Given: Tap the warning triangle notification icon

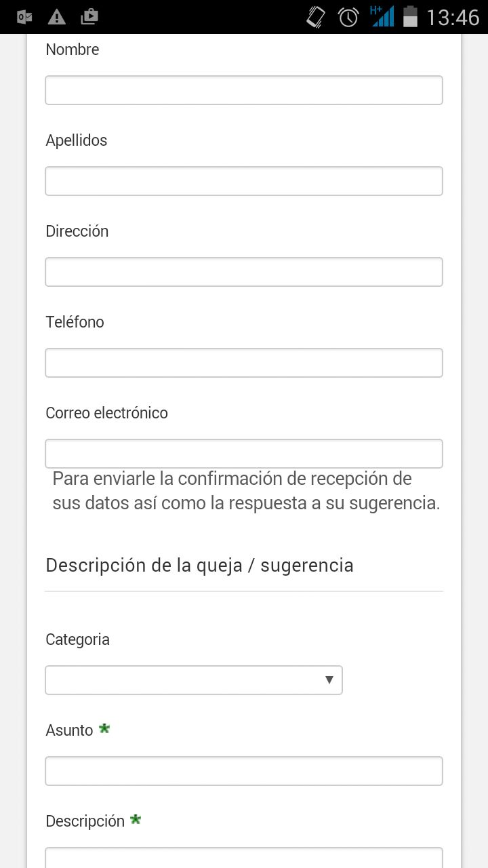Looking at the screenshot, I should pyautogui.click(x=57, y=17).
